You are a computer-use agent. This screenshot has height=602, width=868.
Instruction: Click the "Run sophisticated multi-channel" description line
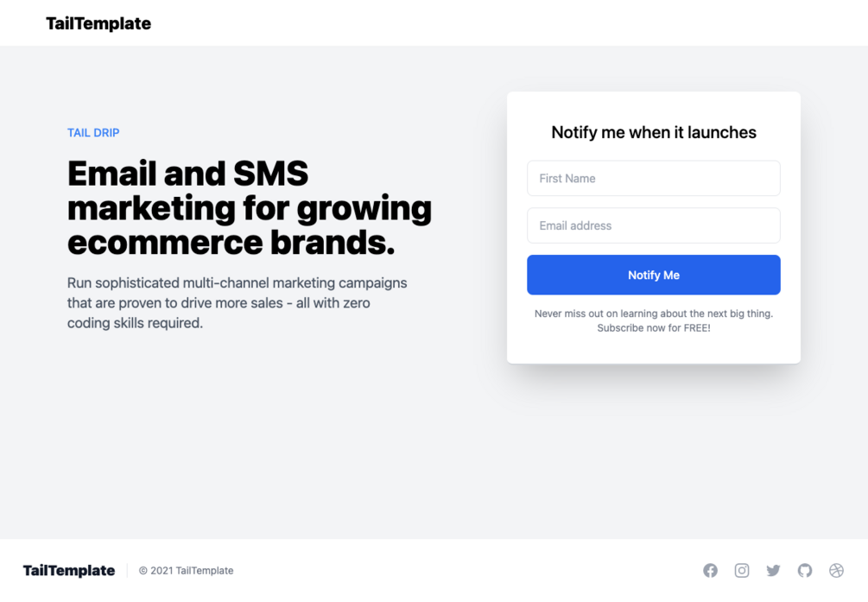click(237, 282)
